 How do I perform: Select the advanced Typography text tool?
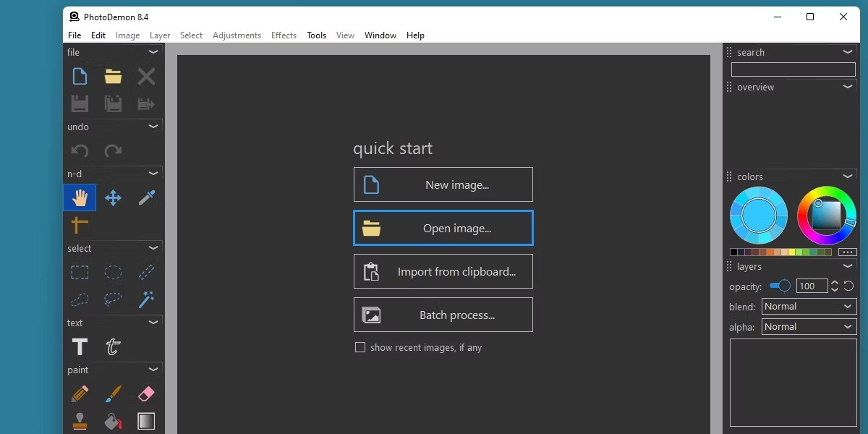click(x=113, y=347)
